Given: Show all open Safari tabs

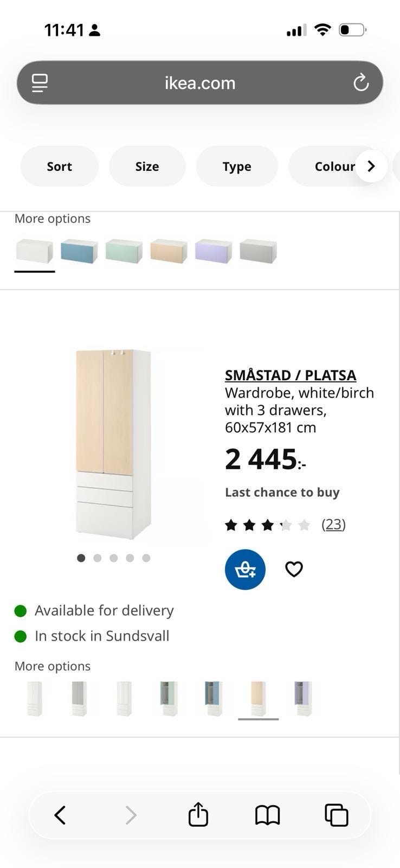Looking at the screenshot, I should (336, 815).
